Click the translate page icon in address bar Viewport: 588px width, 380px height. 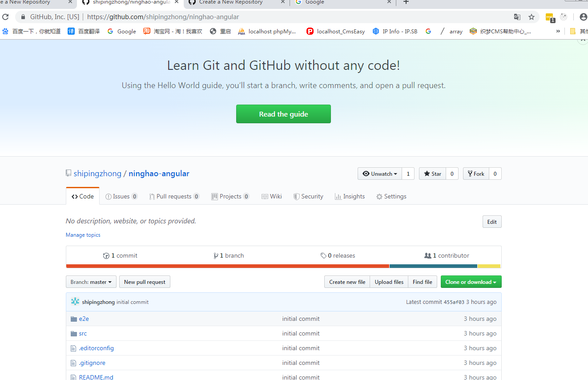click(x=517, y=17)
